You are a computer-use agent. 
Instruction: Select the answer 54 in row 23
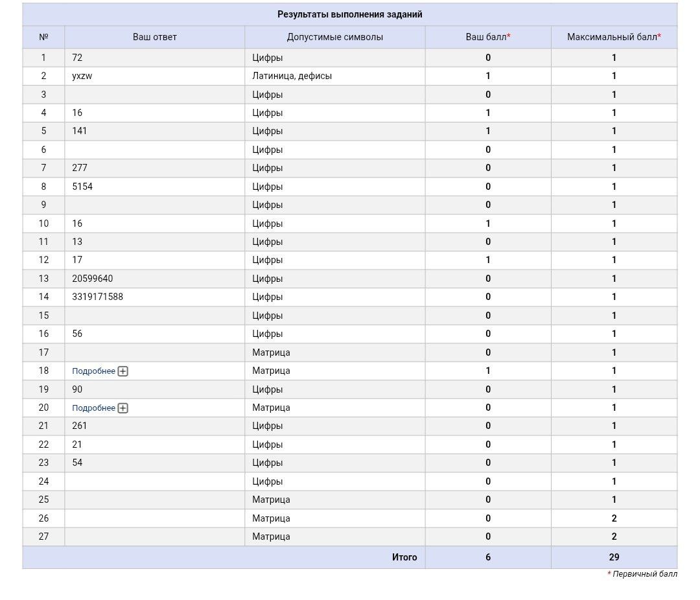pyautogui.click(x=77, y=463)
